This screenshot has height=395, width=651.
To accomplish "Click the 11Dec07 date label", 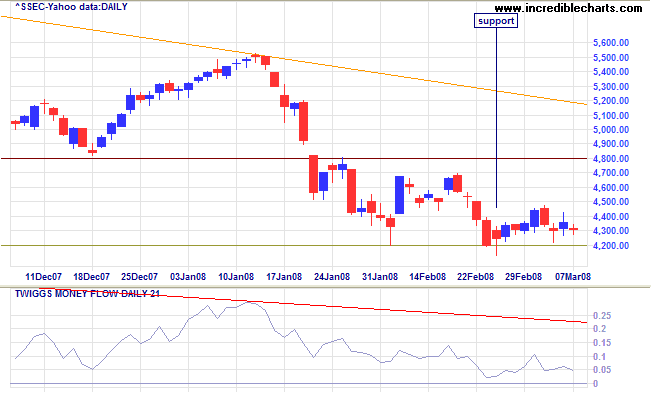I will click(44, 276).
